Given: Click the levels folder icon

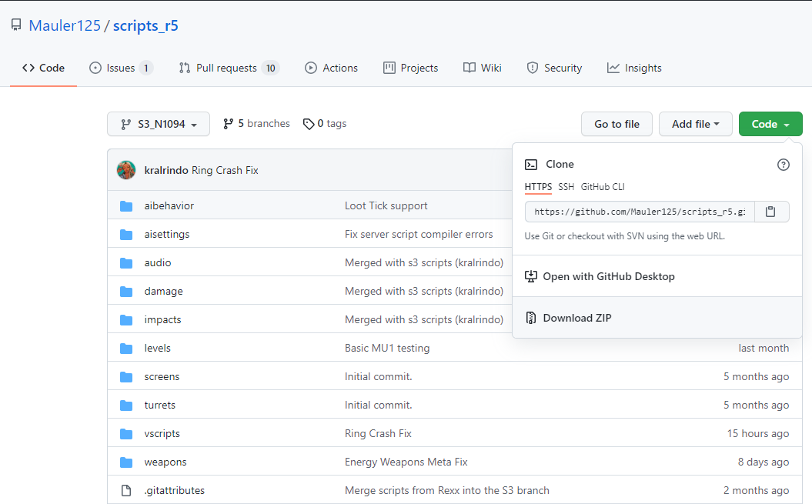Looking at the screenshot, I should [x=126, y=349].
